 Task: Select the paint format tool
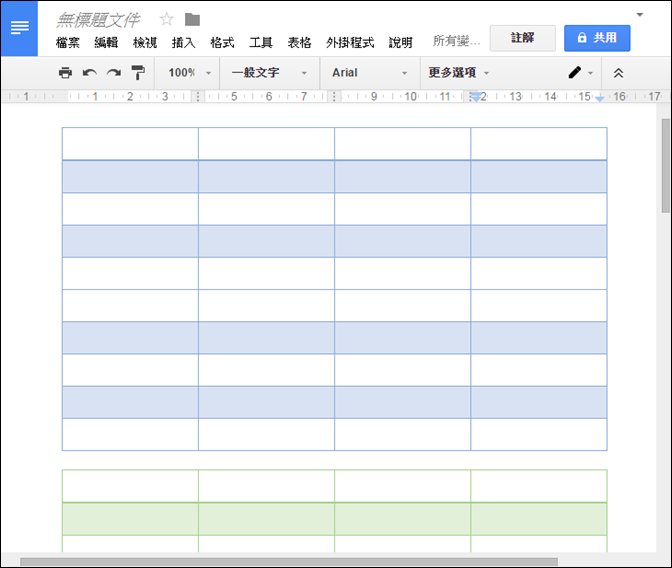pos(138,73)
